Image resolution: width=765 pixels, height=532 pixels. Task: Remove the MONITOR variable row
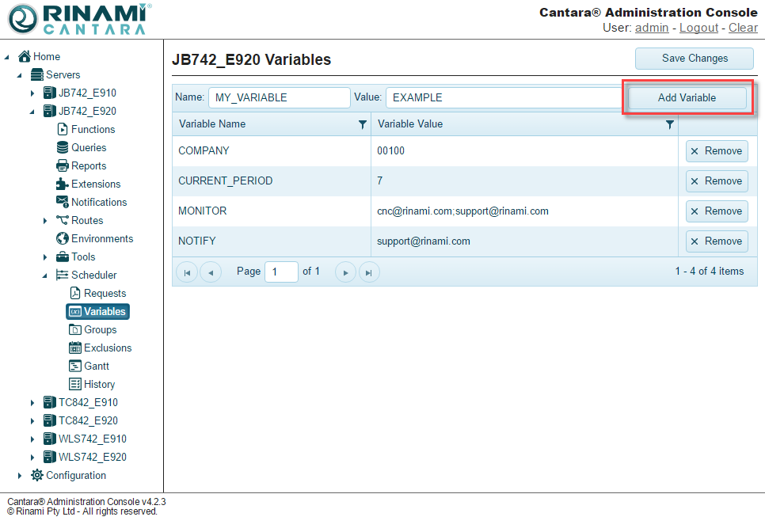tap(717, 211)
